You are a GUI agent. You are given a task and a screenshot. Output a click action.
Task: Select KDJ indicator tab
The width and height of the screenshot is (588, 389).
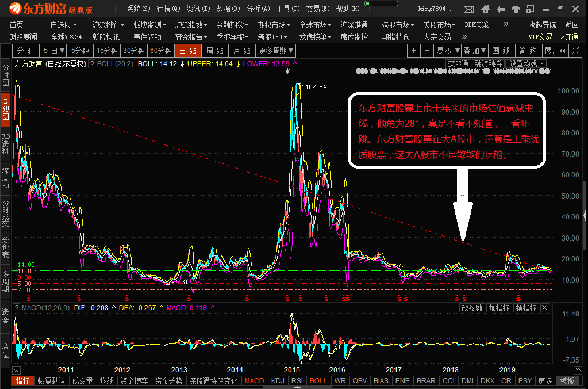(x=278, y=381)
